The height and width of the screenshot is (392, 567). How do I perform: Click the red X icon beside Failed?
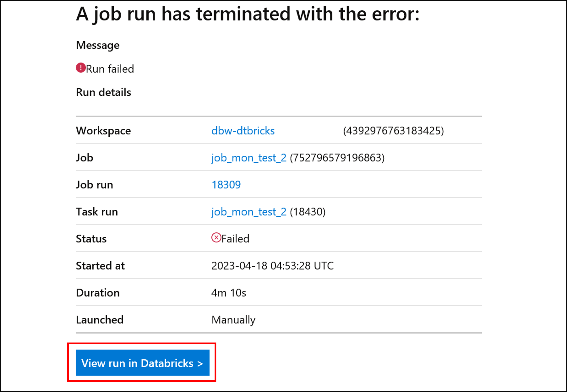(216, 238)
